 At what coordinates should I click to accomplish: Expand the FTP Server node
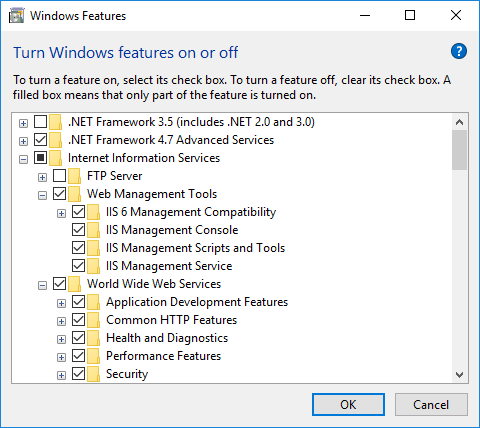click(42, 178)
